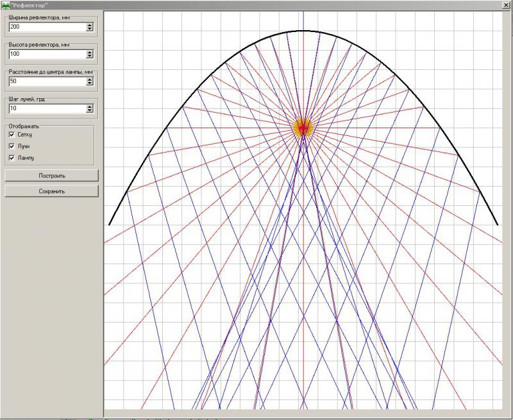Increase Ширина рефлектора with the up arrow
Image resolution: width=513 pixels, height=420 pixels.
coord(90,25)
